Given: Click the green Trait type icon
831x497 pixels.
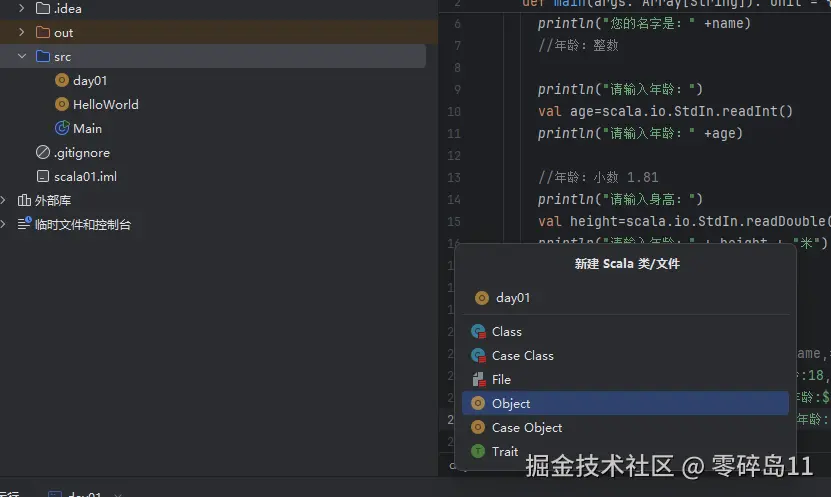Looking at the screenshot, I should point(478,451).
